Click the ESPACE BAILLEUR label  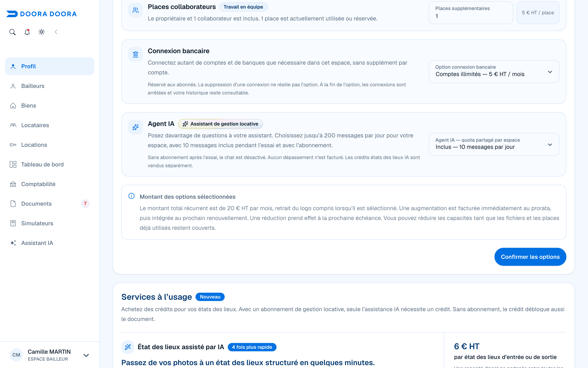(x=48, y=359)
